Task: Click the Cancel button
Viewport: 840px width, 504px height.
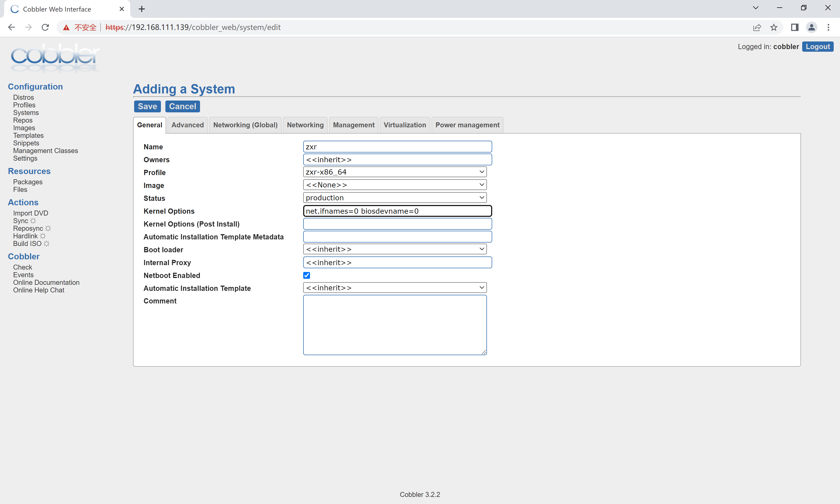Action: coord(183,106)
